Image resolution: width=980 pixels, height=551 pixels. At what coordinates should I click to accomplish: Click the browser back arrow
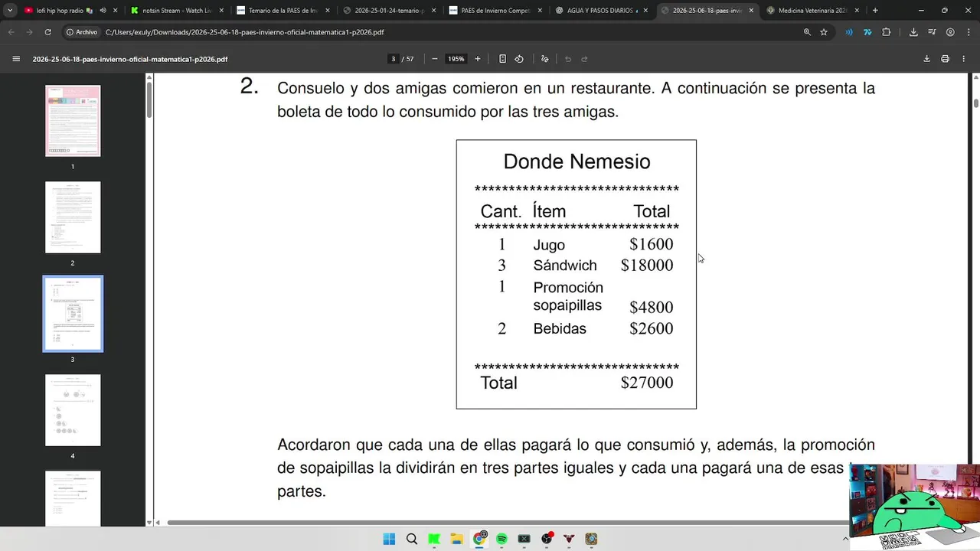pos(11,32)
